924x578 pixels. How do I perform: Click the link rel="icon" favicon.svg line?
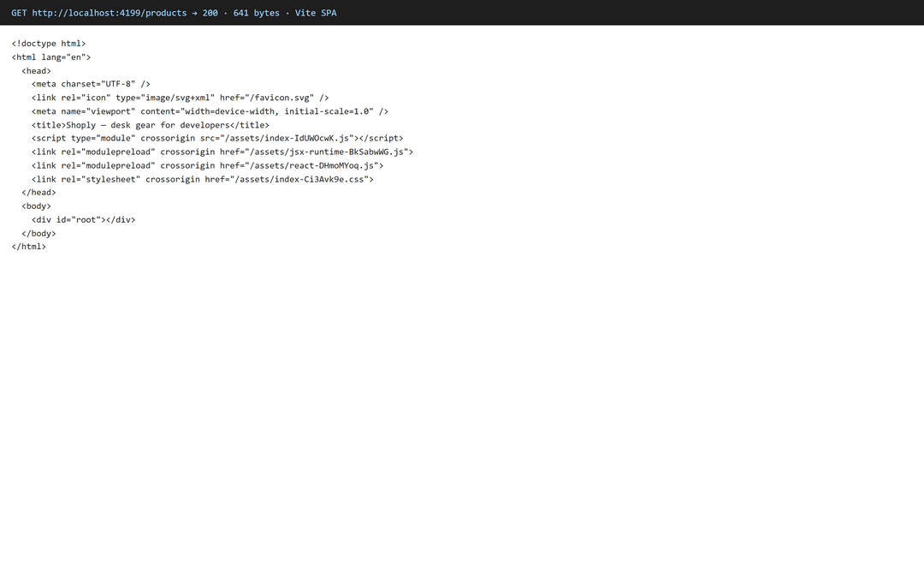coord(181,98)
